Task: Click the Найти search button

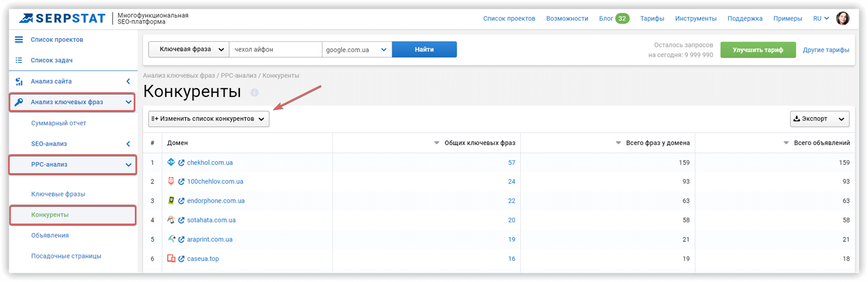Action: (x=424, y=49)
